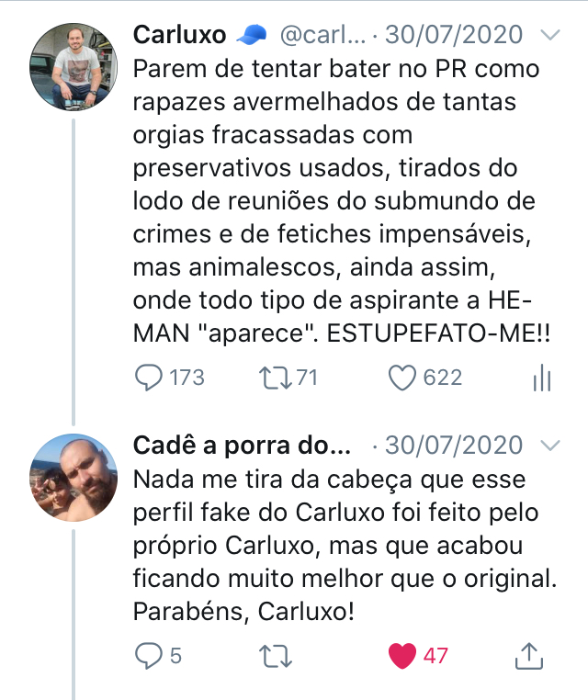Visit the Carluxo display name
588x700 pixels.
[180, 35]
